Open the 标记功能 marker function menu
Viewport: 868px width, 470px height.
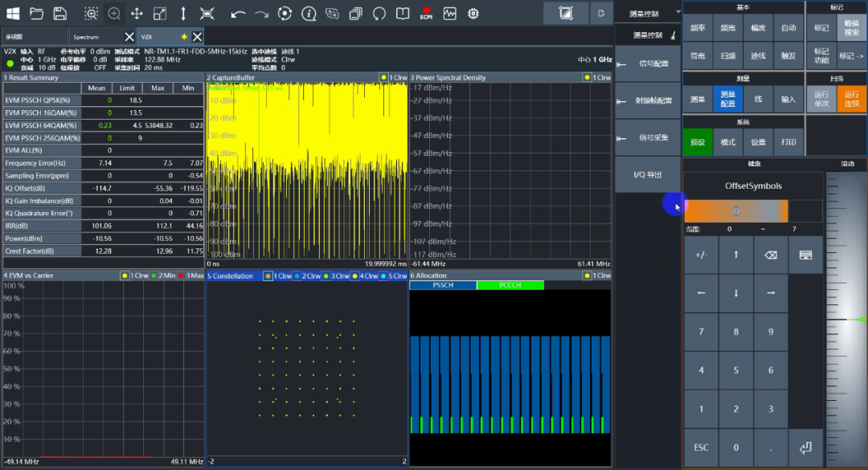[x=821, y=56]
